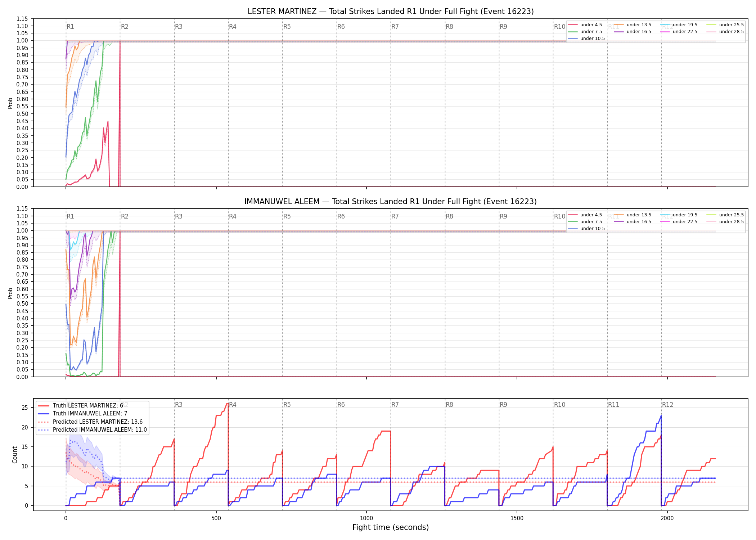Click the R10 round marker in the Count chart
Viewport: 756px width, 540px height.
pyautogui.click(x=559, y=405)
